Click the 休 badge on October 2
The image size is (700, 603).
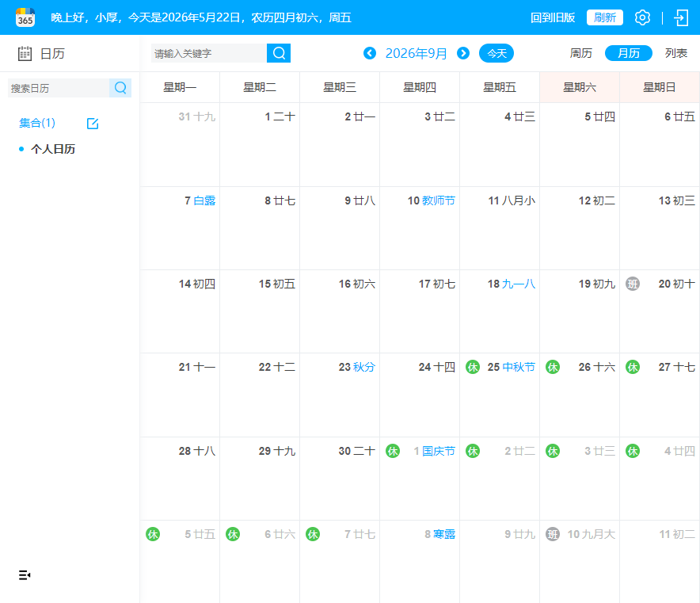point(472,451)
